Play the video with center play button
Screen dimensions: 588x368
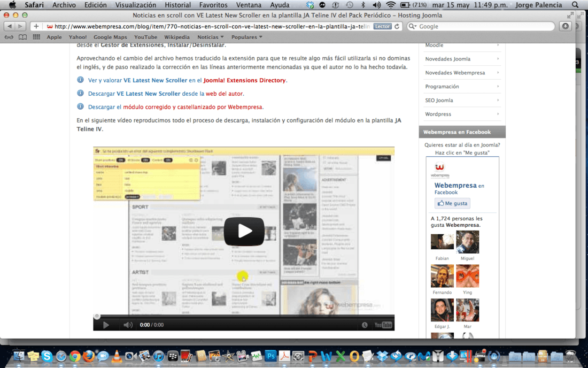pyautogui.click(x=244, y=231)
